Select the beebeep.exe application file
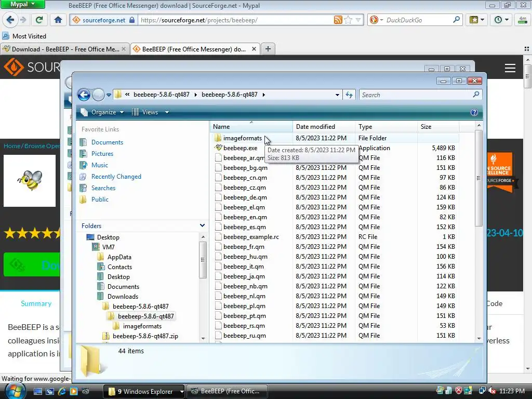The image size is (532, 399). coord(240,148)
